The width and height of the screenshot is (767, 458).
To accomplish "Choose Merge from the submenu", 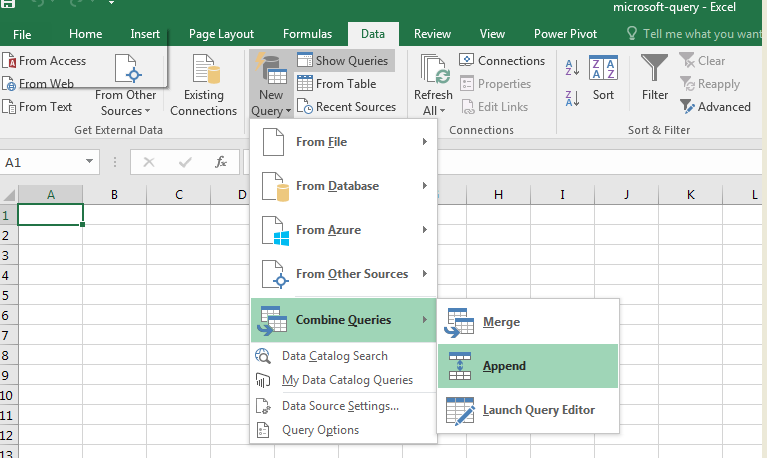I will click(528, 322).
